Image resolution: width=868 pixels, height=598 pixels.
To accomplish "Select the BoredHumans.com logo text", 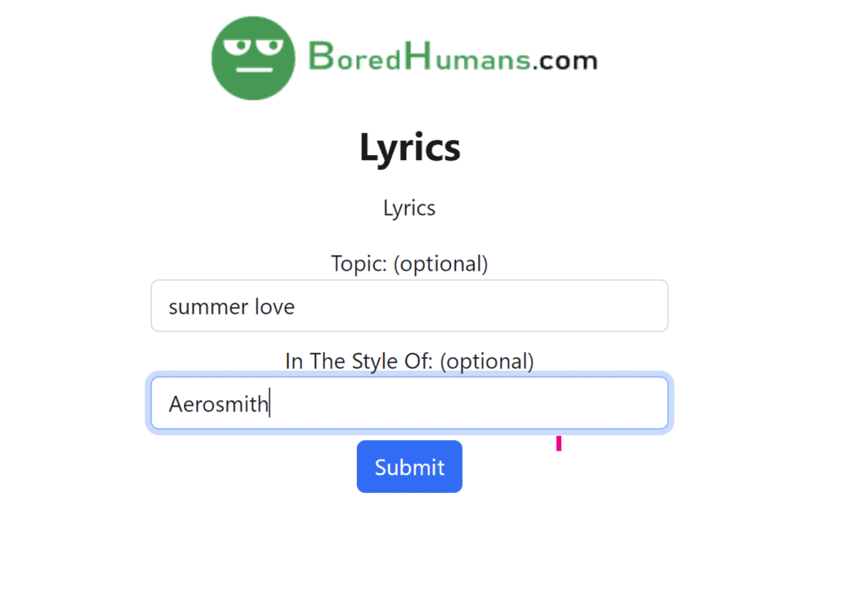I will point(453,59).
